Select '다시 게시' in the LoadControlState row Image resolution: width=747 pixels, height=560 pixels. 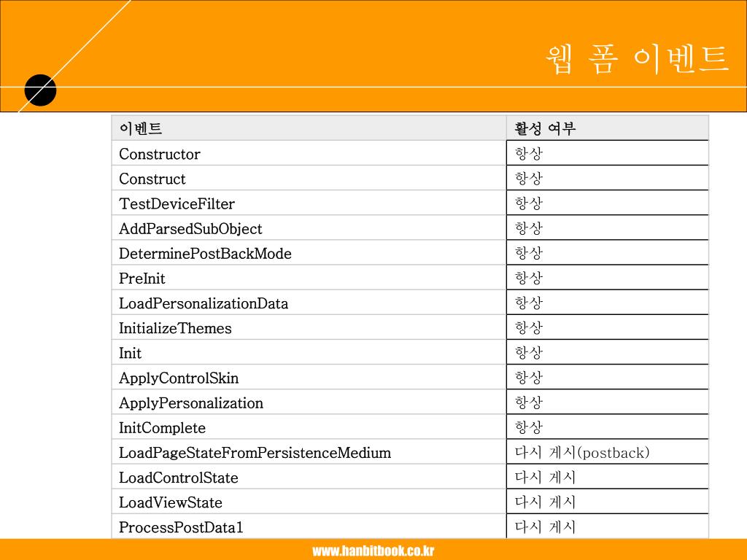click(x=546, y=477)
